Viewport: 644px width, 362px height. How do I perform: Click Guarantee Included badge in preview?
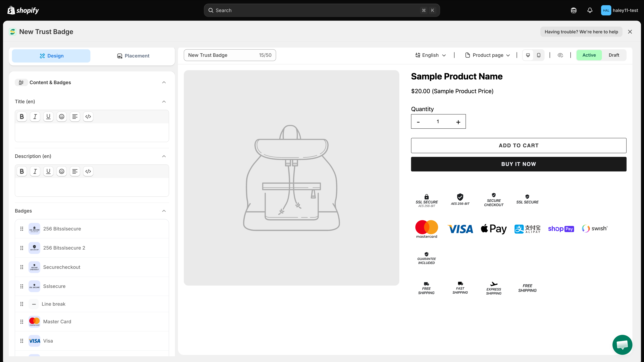pyautogui.click(x=426, y=258)
